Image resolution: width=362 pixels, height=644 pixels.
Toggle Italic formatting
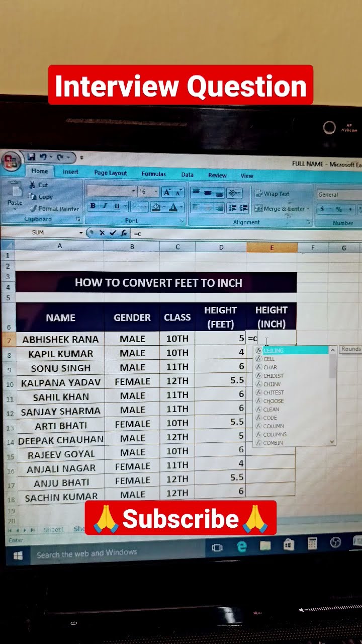[x=105, y=206]
